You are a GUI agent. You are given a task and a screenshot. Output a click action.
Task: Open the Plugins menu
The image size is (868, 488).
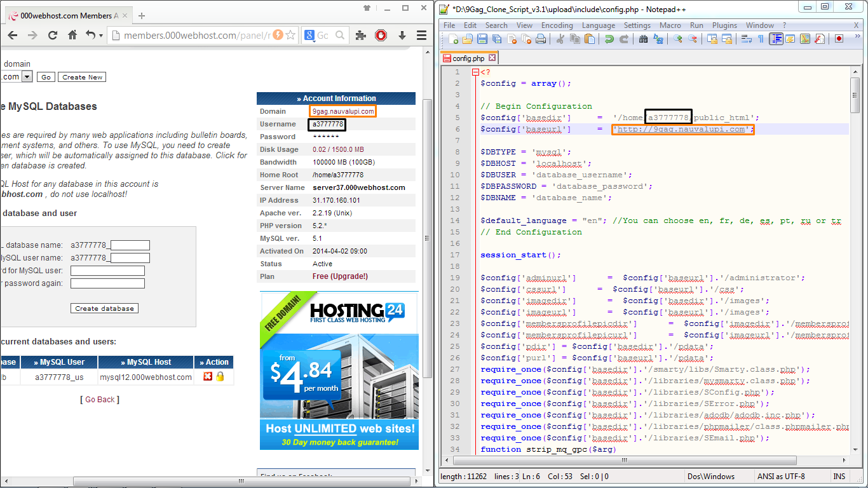724,25
